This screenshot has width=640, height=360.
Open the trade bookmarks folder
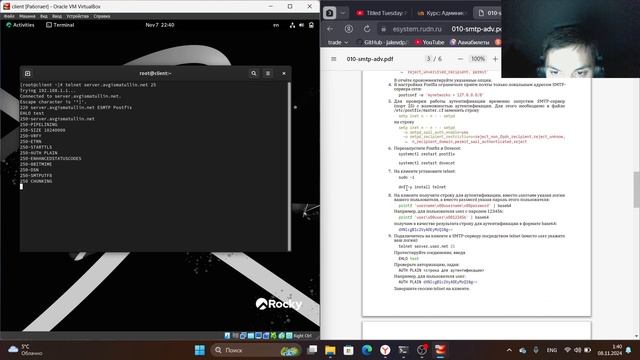click(338, 42)
